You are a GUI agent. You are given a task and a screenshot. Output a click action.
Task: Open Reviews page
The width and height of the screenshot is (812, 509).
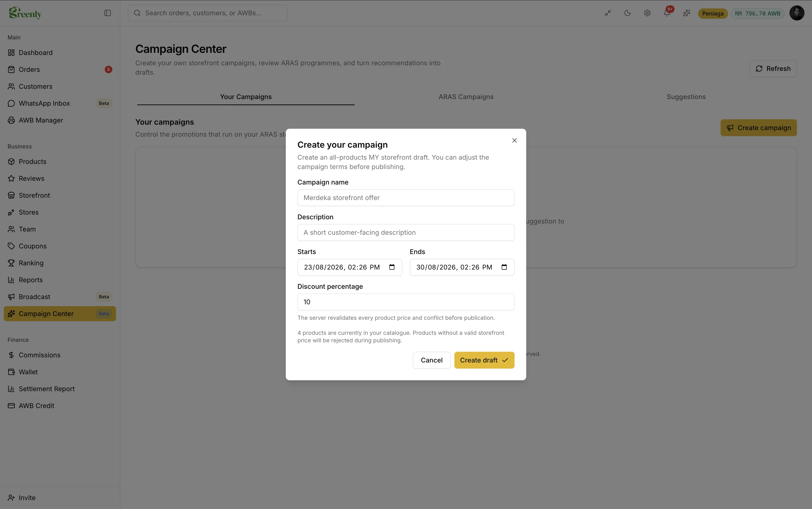(60, 178)
